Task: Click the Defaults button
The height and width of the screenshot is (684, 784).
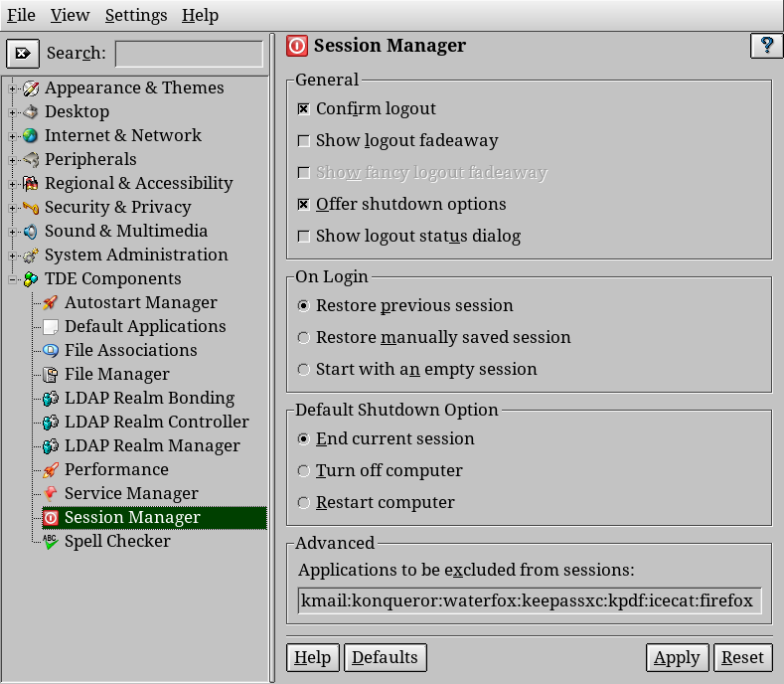Action: click(x=385, y=657)
